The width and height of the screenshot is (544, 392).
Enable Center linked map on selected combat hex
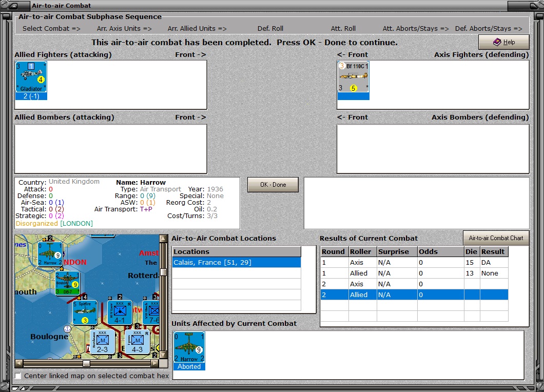18,376
